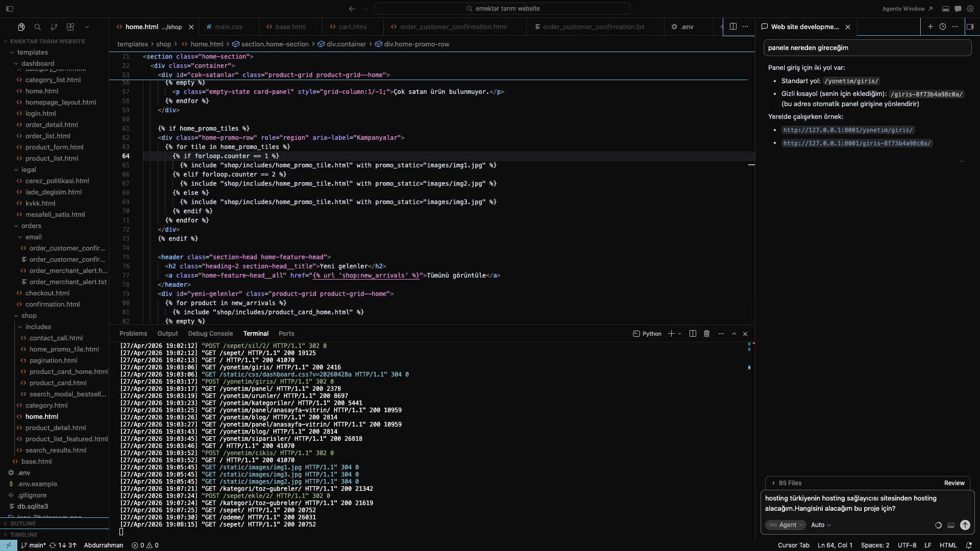Click the chat history clock icon
This screenshot has height=551, width=980.
tap(943, 27)
